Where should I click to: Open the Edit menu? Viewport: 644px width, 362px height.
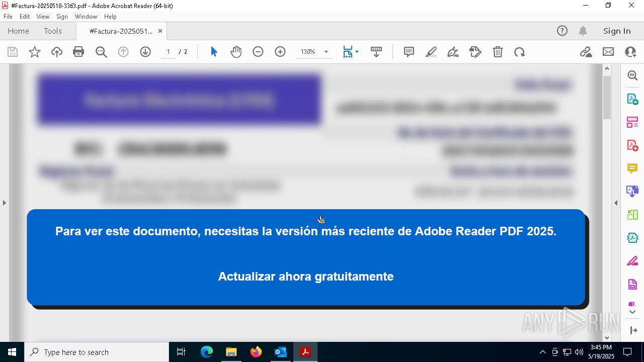[x=25, y=17]
